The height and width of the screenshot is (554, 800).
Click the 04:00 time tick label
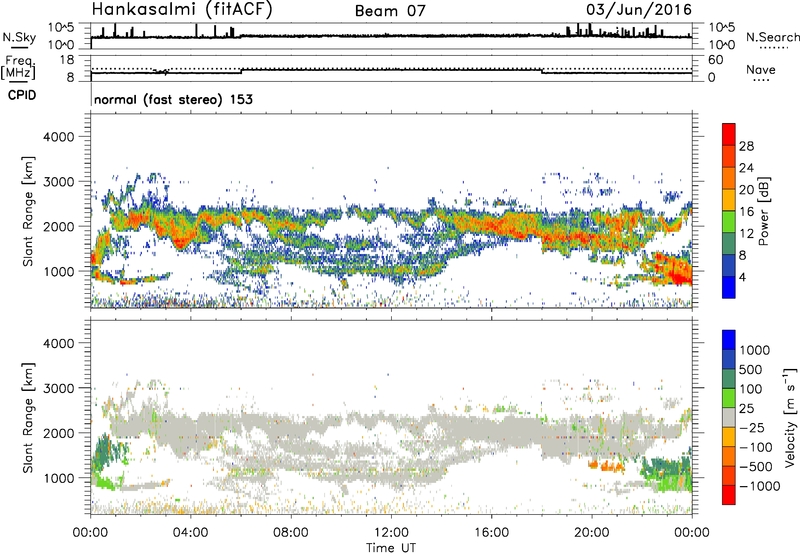190,533
